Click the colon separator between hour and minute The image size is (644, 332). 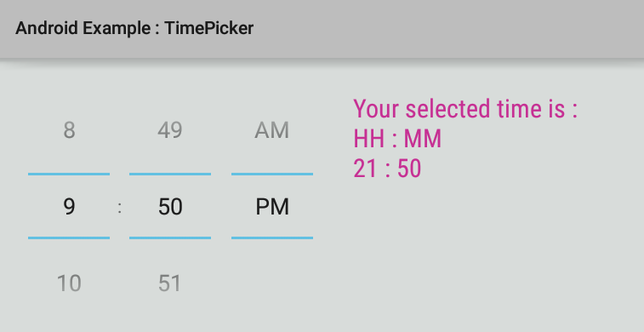point(119,208)
